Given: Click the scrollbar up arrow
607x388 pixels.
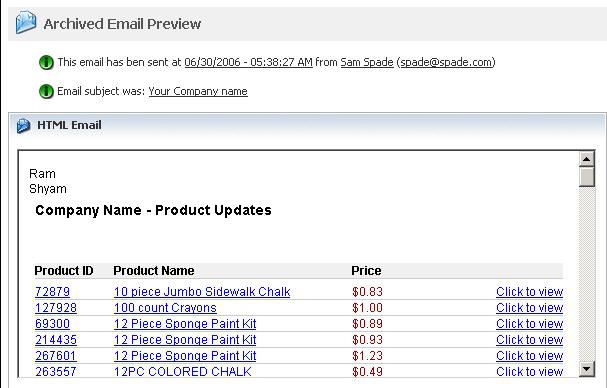Looking at the screenshot, I should coord(586,159).
